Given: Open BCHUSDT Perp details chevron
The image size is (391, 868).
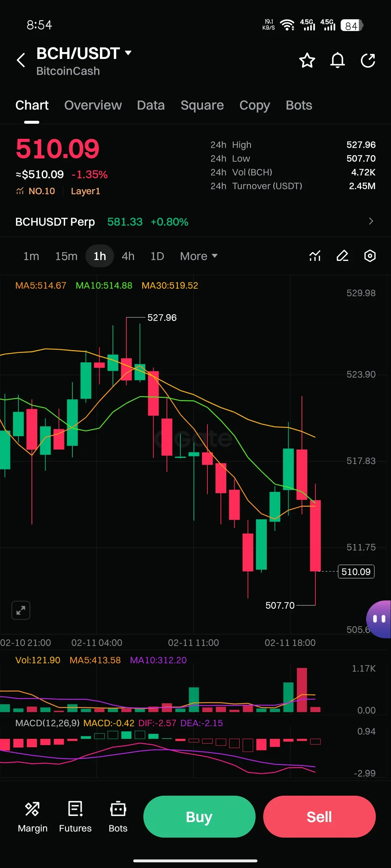Looking at the screenshot, I should click(x=371, y=221).
